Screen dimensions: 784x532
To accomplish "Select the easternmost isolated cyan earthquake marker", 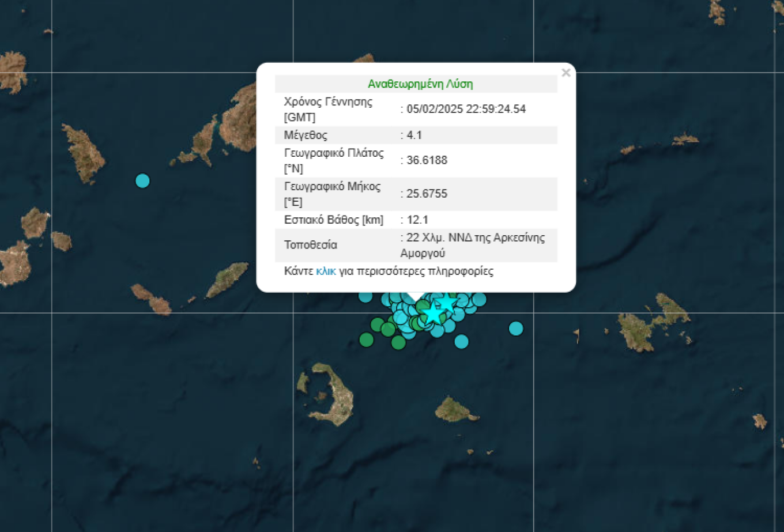I will (x=516, y=329).
